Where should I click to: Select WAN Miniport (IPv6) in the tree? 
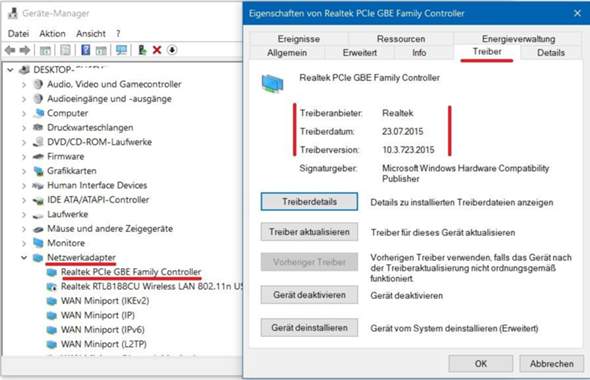click(x=103, y=330)
